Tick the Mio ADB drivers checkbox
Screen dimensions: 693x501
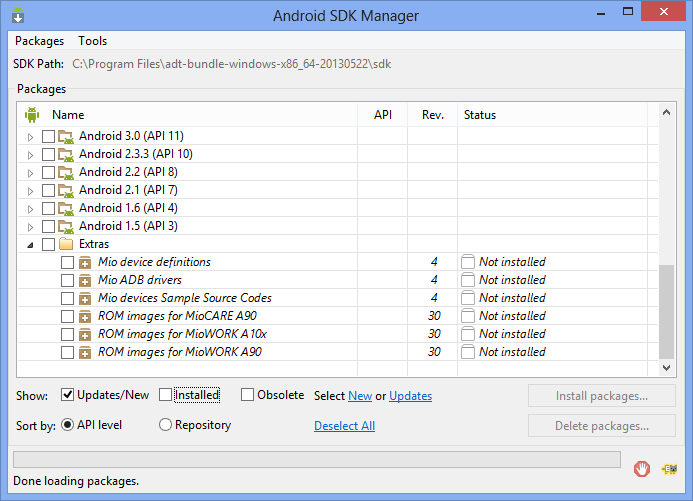[67, 281]
